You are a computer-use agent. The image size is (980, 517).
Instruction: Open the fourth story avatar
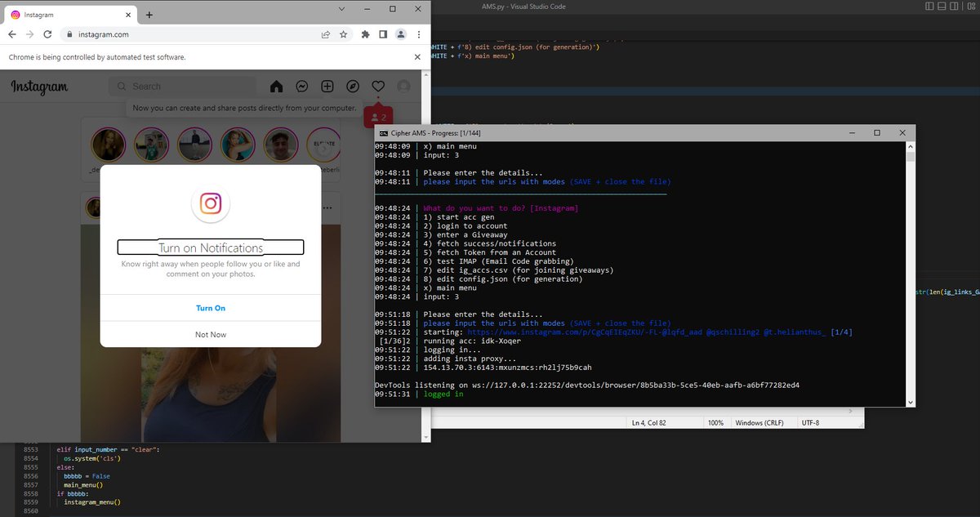pyautogui.click(x=238, y=146)
